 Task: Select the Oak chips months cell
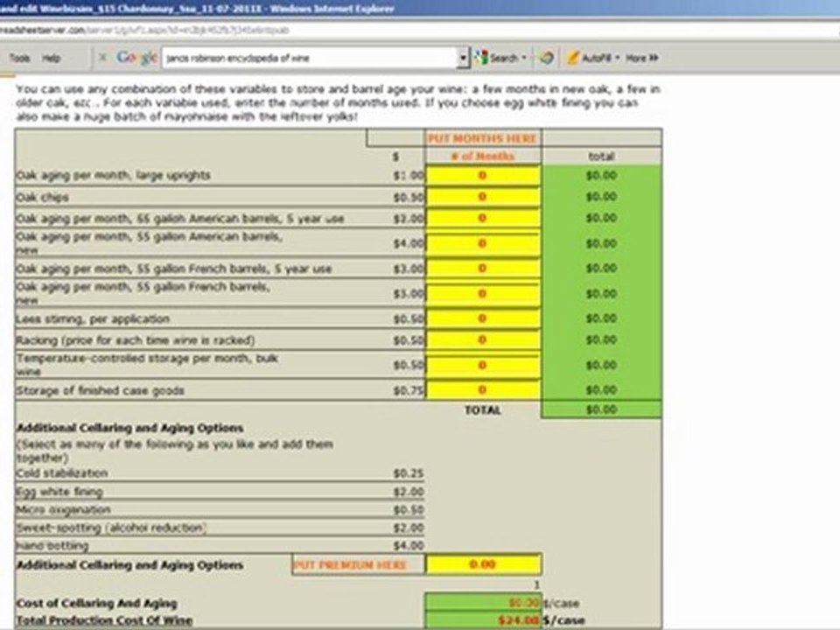483,197
